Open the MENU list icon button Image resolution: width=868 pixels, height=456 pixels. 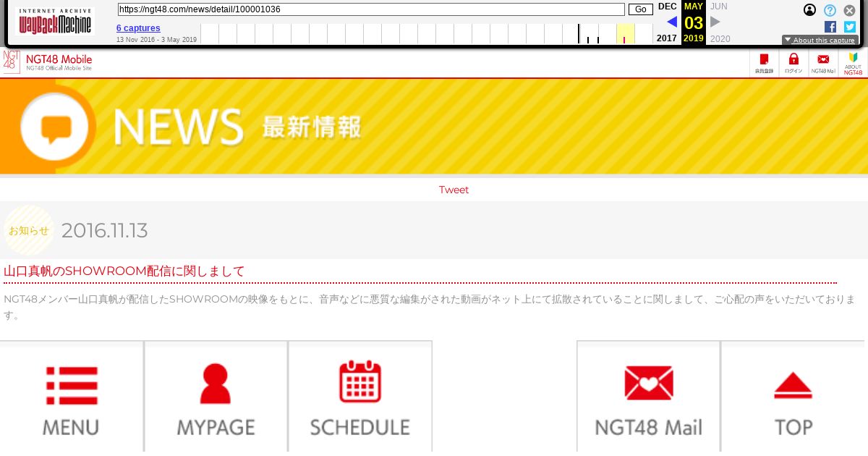click(x=71, y=397)
